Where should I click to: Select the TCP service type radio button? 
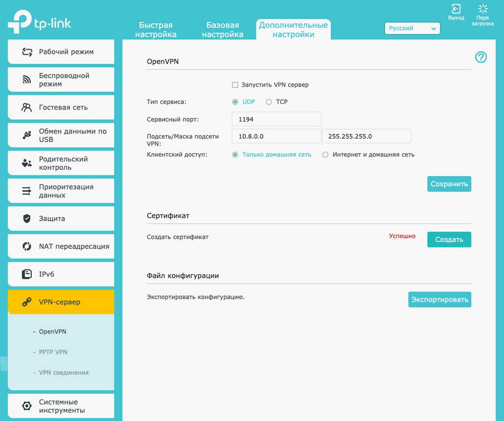tap(269, 102)
